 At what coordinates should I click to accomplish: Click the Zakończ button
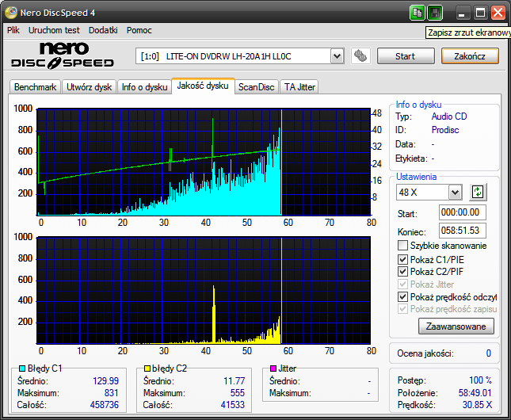coord(470,56)
